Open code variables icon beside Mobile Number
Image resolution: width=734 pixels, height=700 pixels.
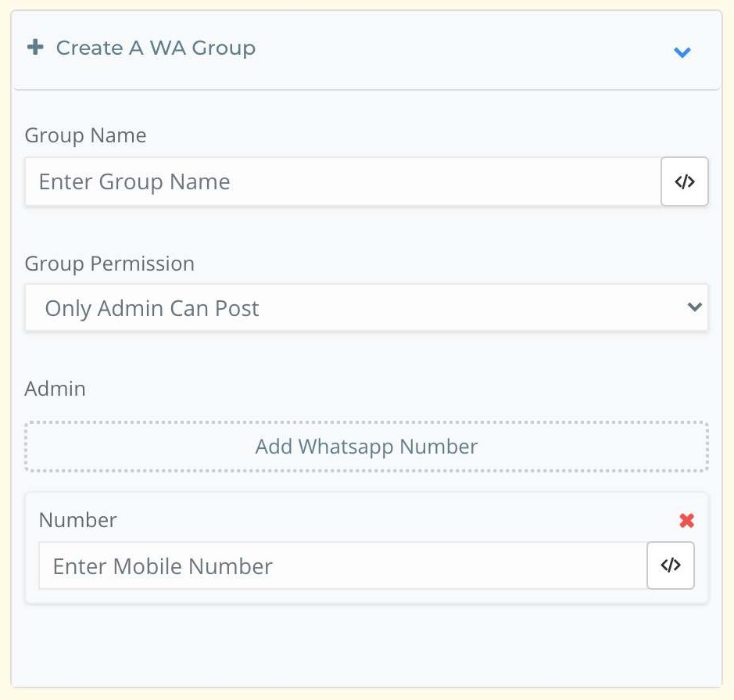coord(671,565)
